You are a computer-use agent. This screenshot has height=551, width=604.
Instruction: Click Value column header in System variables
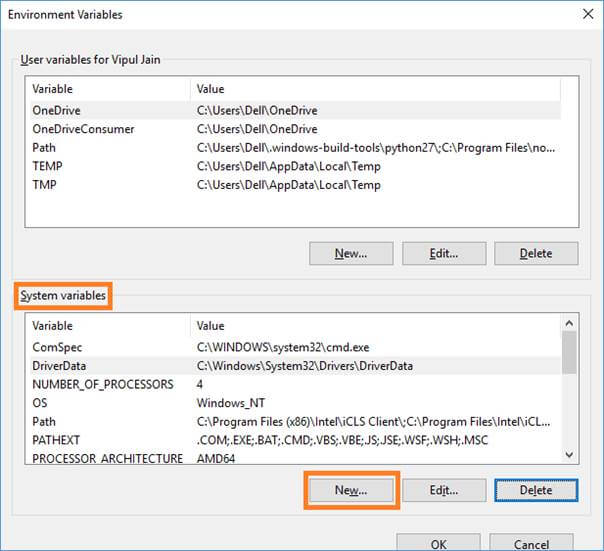point(376,326)
